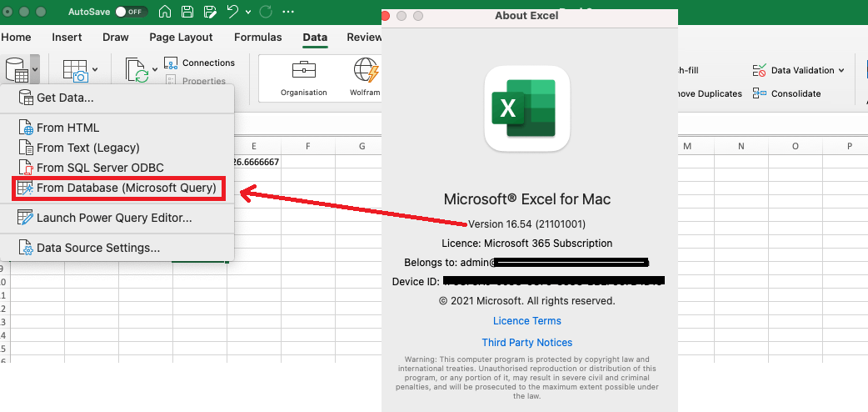Switch to the Formulas ribbon tab
Viewport: 868px width, 412px height.
tap(258, 38)
